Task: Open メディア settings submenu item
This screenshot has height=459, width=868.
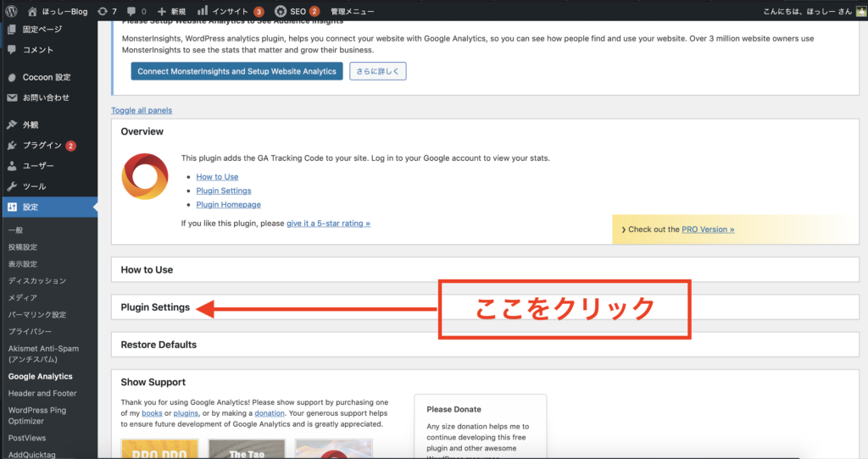Action: coord(23,297)
